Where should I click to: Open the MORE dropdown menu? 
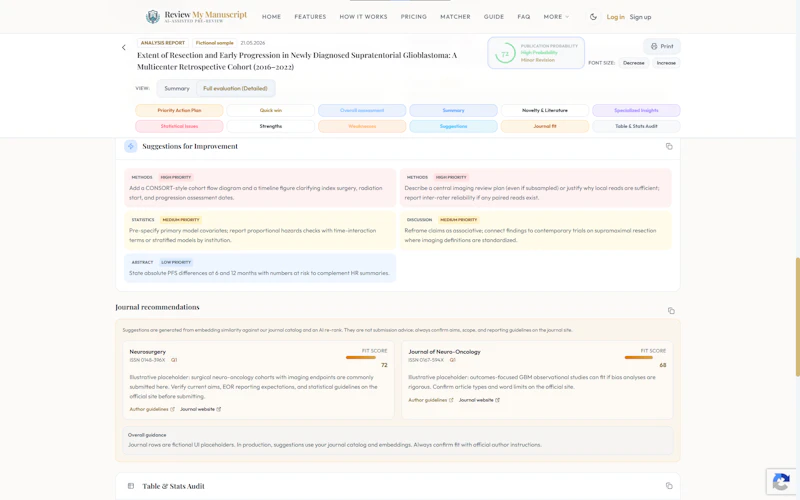(x=556, y=17)
